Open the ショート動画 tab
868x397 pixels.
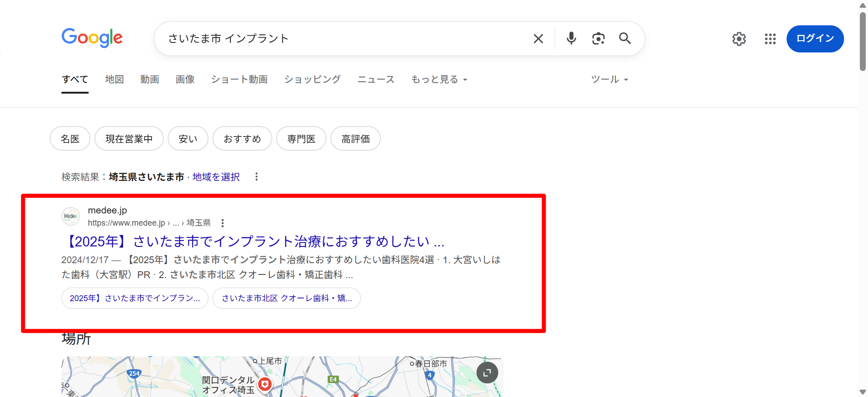[239, 79]
